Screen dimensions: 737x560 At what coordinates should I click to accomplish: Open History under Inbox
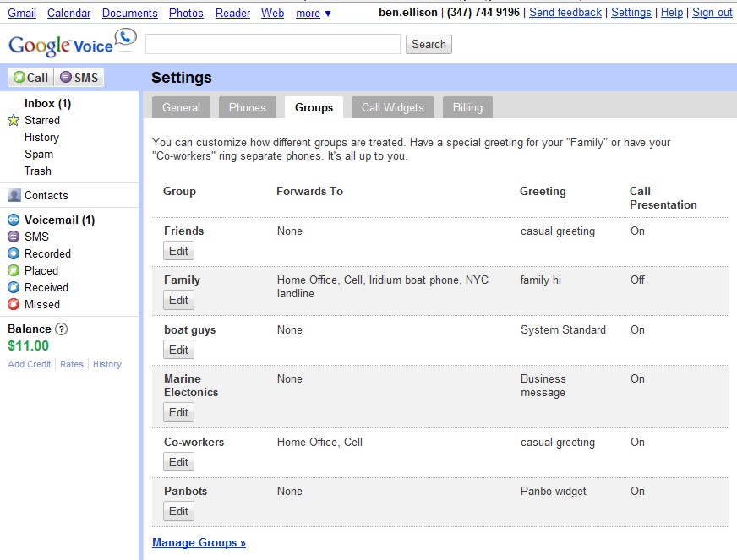[41, 137]
